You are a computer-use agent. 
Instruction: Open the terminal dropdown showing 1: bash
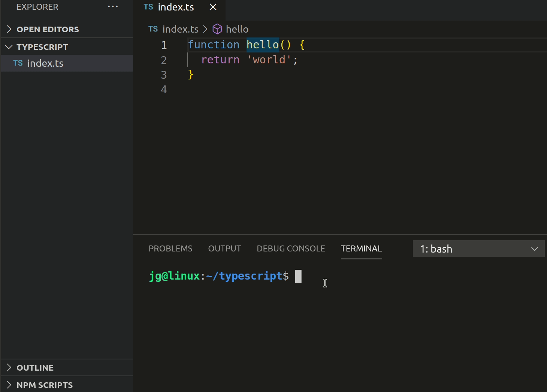[x=478, y=248]
